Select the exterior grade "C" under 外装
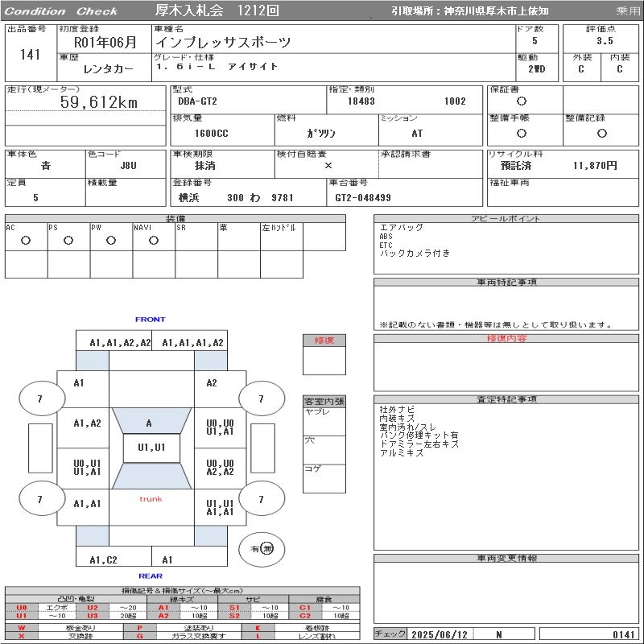644x644 pixels. coord(580,69)
